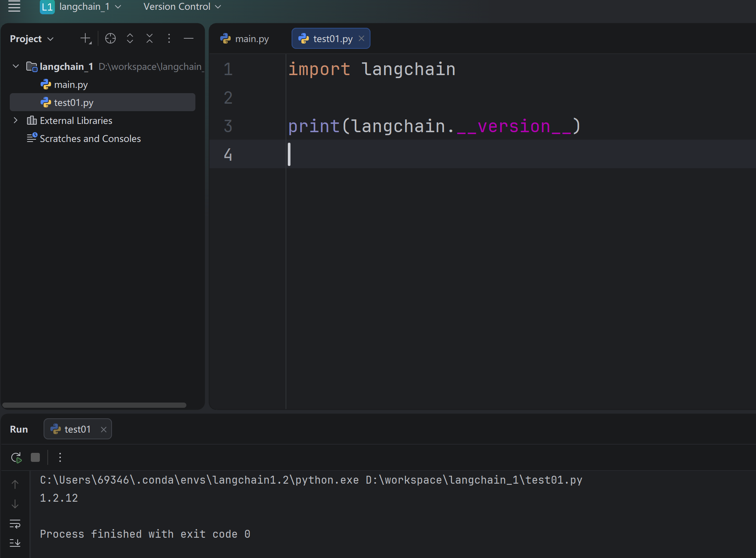Stop the running process
756x558 pixels.
click(35, 457)
